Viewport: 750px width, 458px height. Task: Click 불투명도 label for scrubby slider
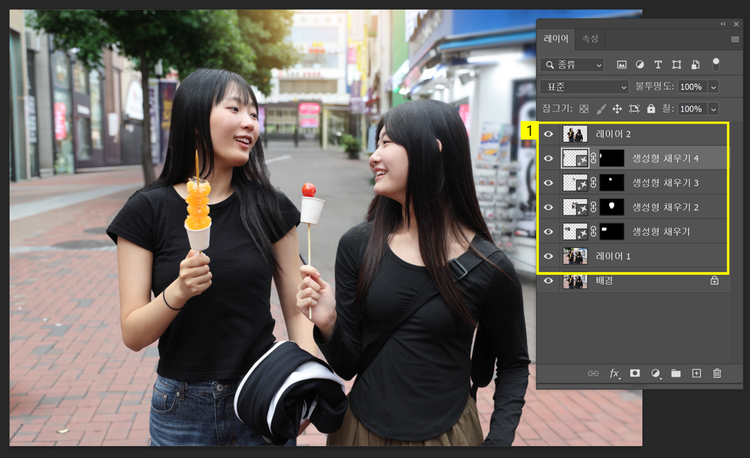[x=654, y=87]
